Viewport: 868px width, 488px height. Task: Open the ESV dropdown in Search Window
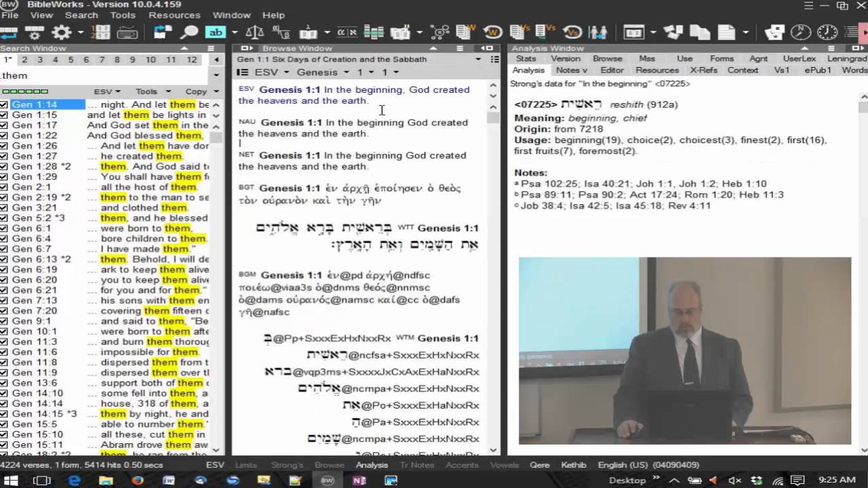(106, 91)
